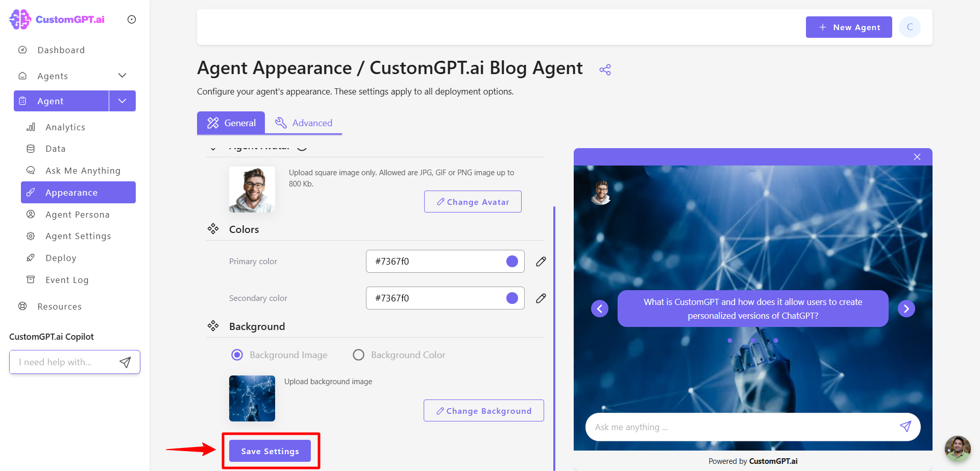Collapse the Agent dropdown chevron
Screen dimensions: 980x471
[x=122, y=101]
